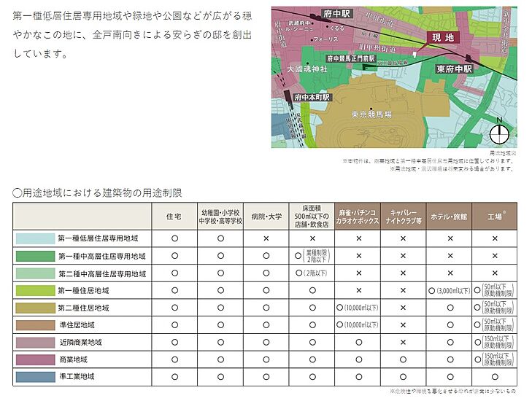
Task: Click the ホテル・旅館 column header
Action: point(449,217)
